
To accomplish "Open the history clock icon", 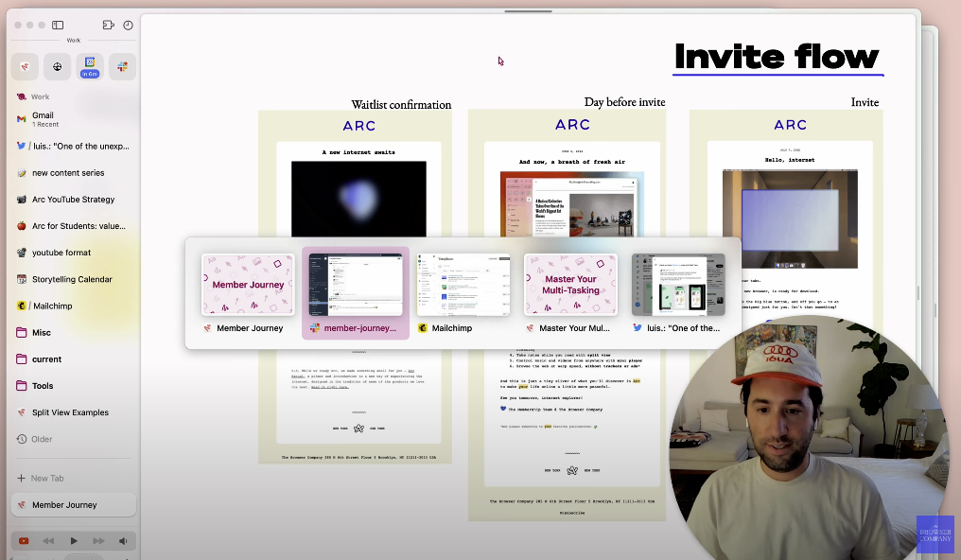I will click(x=128, y=26).
